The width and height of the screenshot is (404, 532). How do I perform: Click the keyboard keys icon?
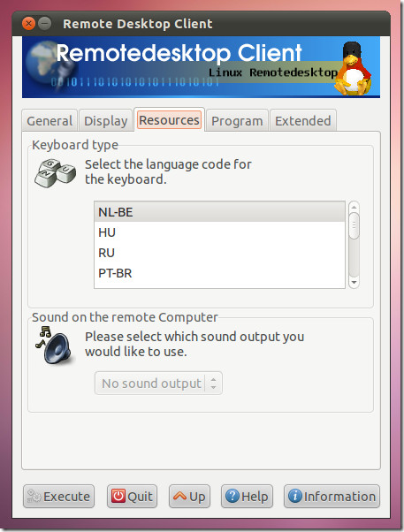(x=55, y=173)
